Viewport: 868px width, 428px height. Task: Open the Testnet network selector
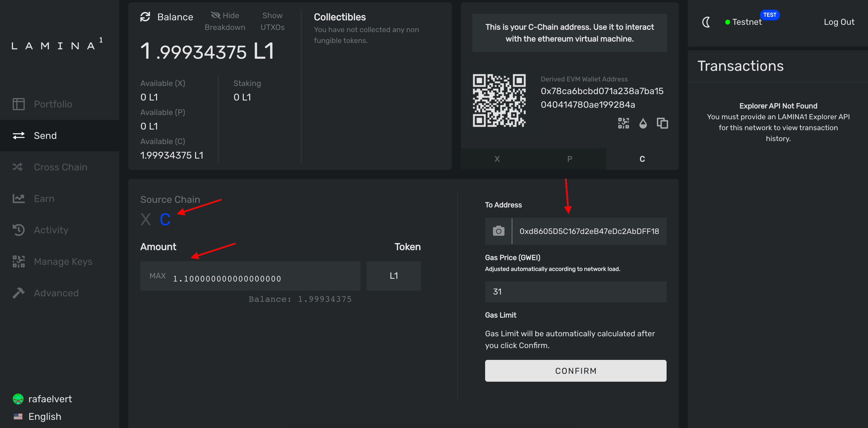(743, 22)
